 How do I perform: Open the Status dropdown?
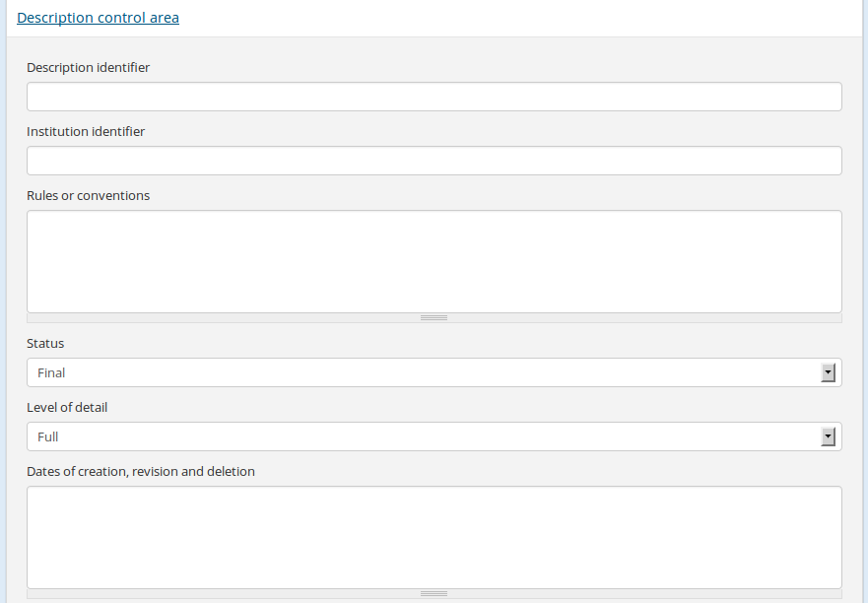coord(424,372)
